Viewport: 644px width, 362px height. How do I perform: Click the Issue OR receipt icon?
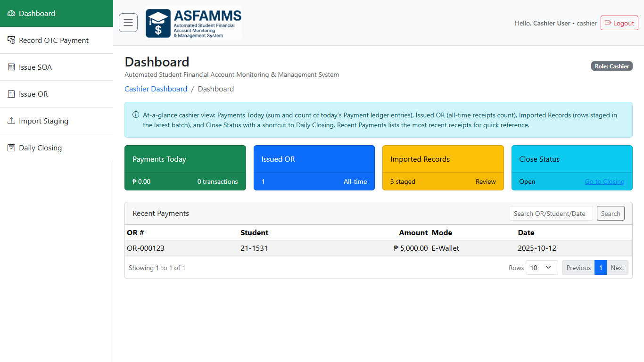point(11,94)
